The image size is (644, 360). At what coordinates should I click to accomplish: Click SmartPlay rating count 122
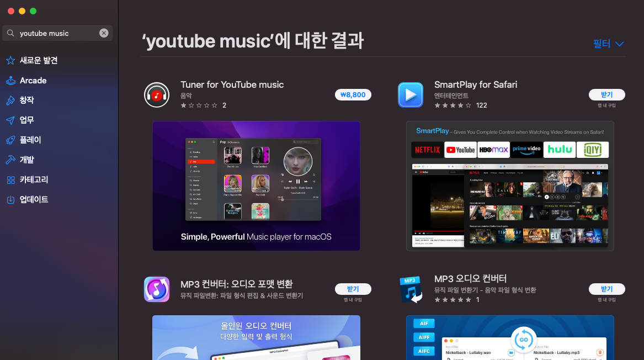481,105
